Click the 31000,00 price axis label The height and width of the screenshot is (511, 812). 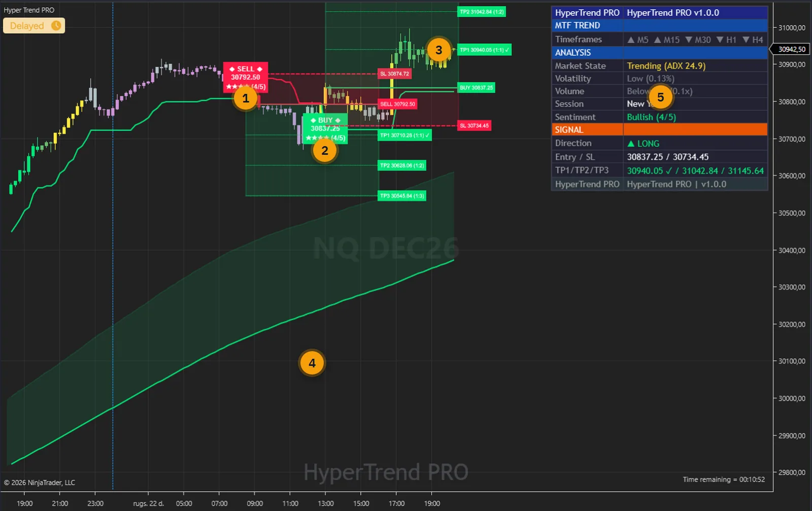tap(792, 28)
